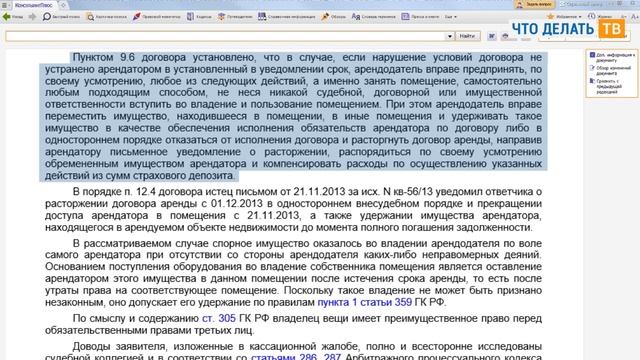Screen dimensions: 640x360
Task: Switch to the КонсультантПлюс tab
Action: pyautogui.click(x=33, y=5)
